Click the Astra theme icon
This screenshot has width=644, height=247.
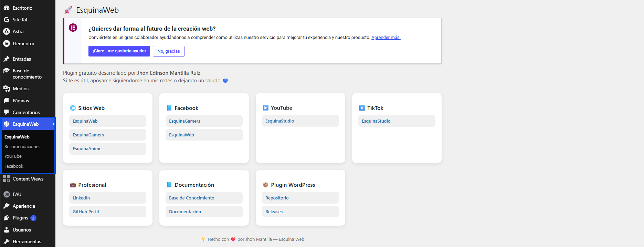pyautogui.click(x=7, y=31)
